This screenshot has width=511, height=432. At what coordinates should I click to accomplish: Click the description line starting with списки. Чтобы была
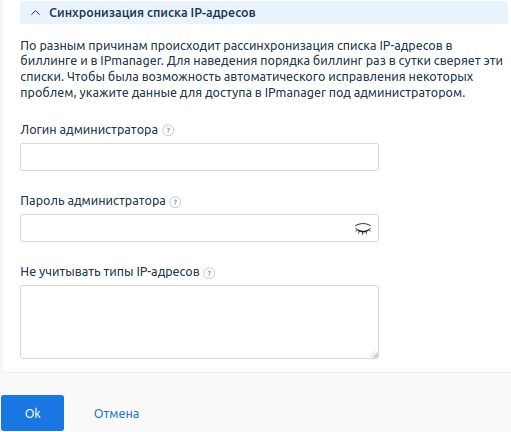click(x=247, y=77)
